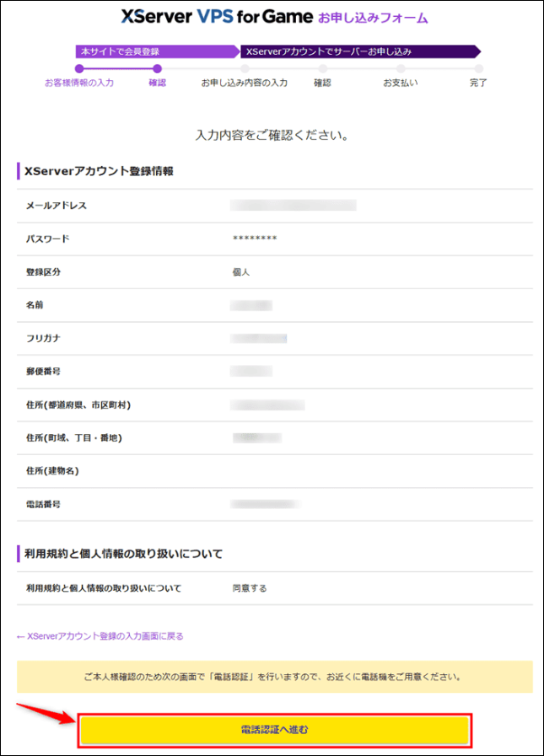Click the XServerアカウント登録情報 section heading
This screenshot has width=544, height=756.
click(99, 171)
